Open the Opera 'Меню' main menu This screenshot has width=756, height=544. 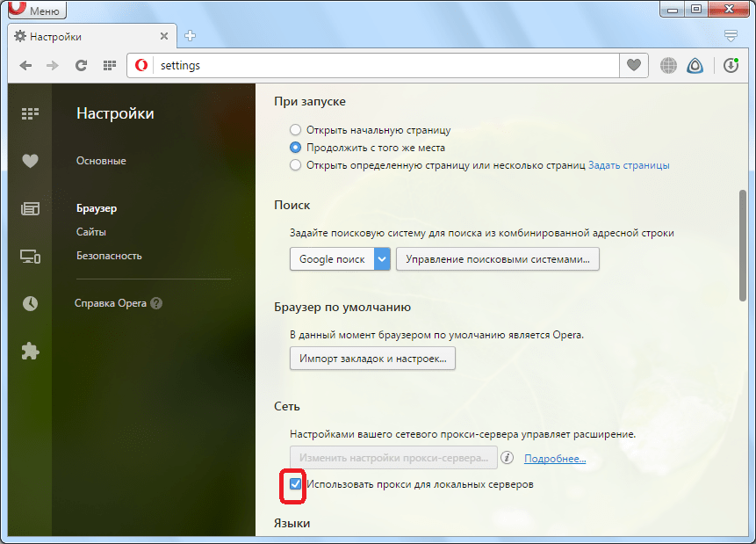pos(35,11)
